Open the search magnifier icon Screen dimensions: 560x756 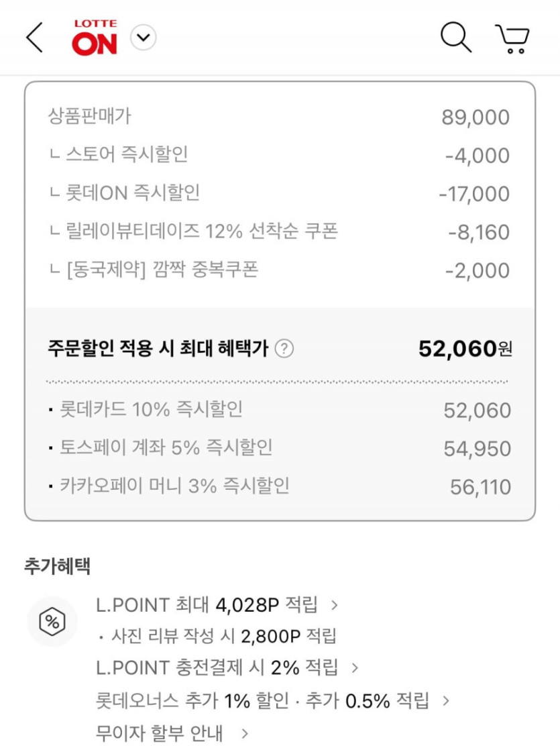(x=455, y=38)
